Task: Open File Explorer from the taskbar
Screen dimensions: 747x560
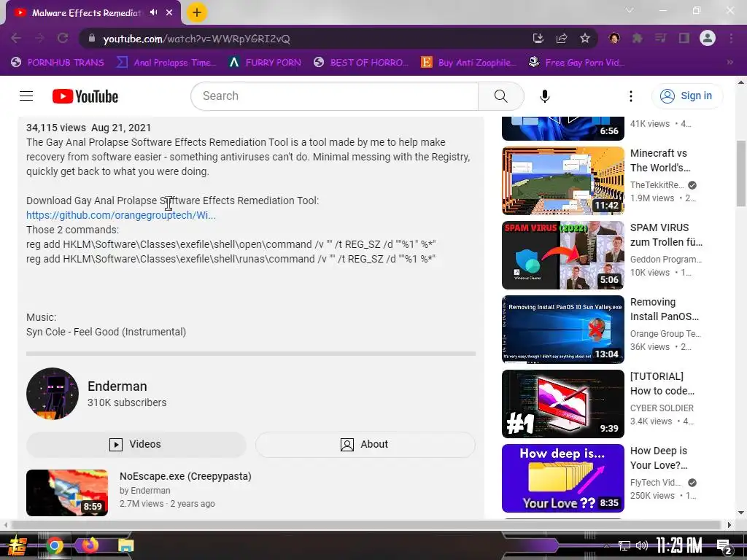Action: coord(125,545)
